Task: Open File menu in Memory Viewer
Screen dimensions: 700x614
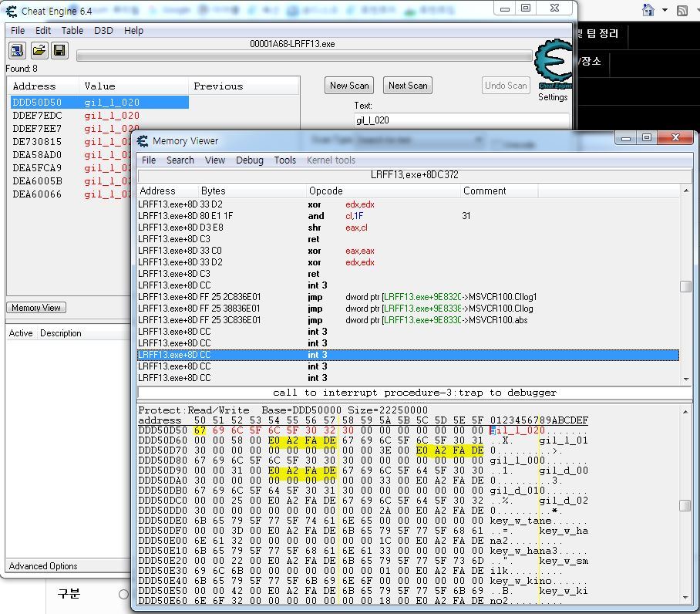Action: point(149,160)
